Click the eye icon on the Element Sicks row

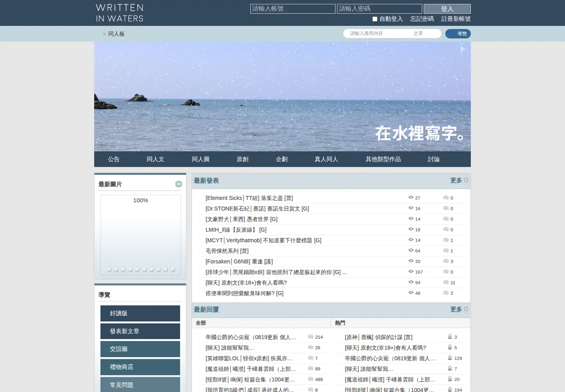point(411,198)
